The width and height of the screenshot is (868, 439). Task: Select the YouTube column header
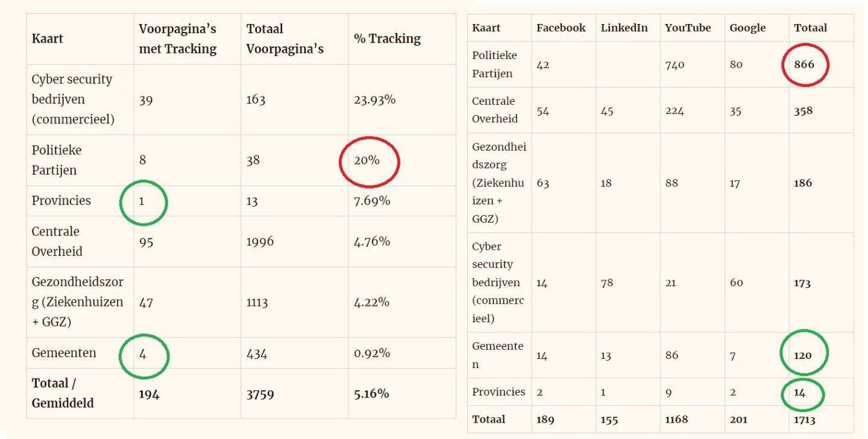click(x=688, y=28)
